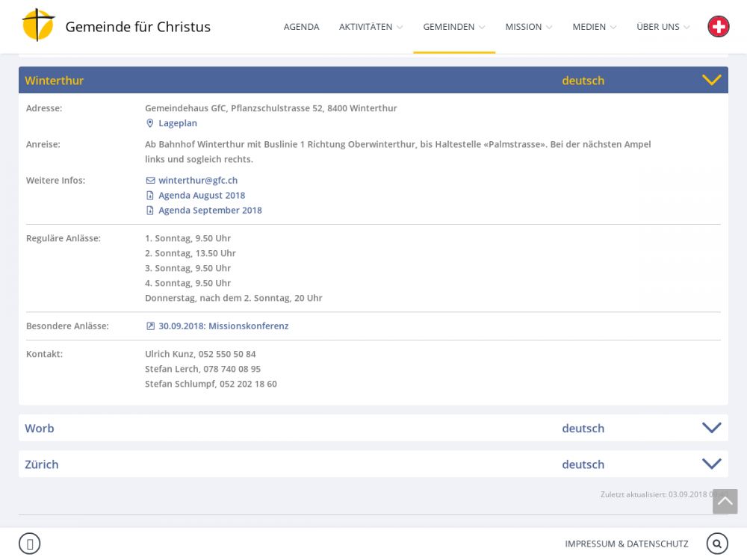Click the map pin icon next to Lageplan
747x560 pixels.
pyautogui.click(x=149, y=123)
